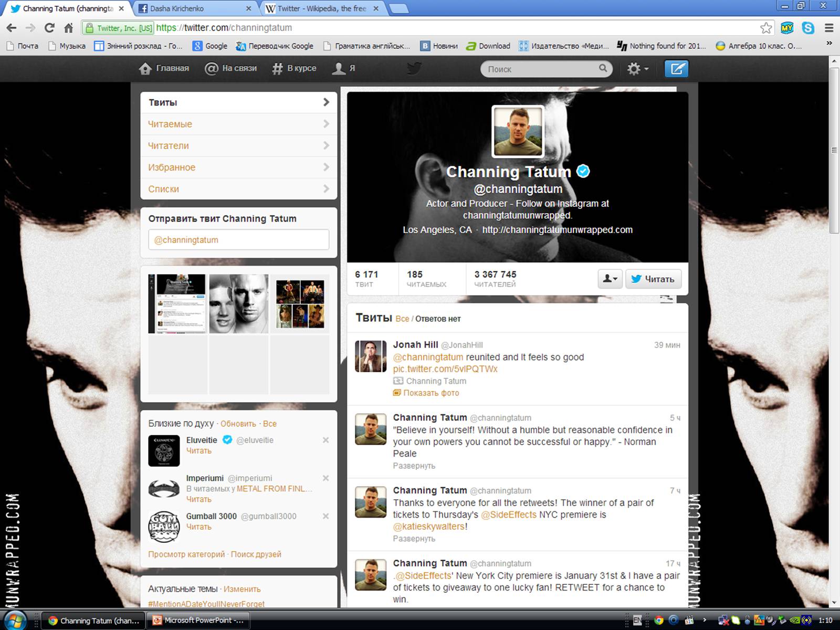Bookmark this page with the star icon
The width and height of the screenshot is (840, 630).
766,28
